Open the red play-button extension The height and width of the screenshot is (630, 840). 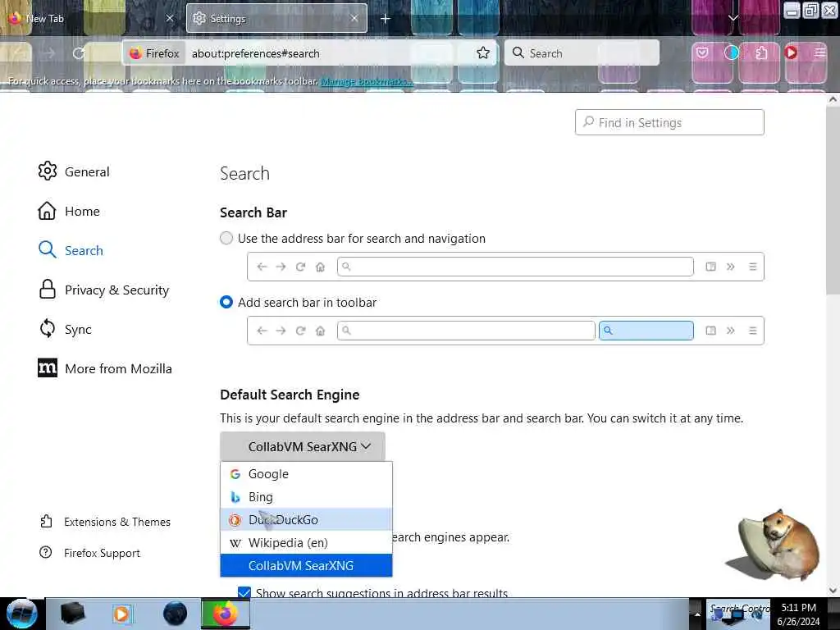tap(791, 52)
